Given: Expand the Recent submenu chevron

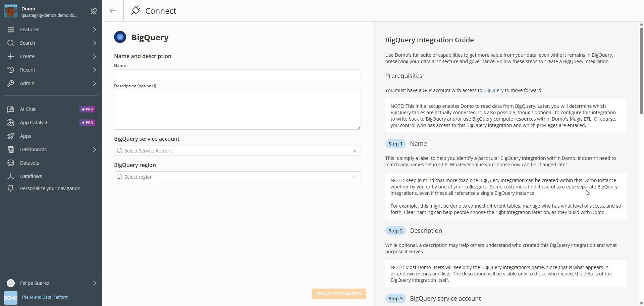Looking at the screenshot, I should pyautogui.click(x=95, y=70).
